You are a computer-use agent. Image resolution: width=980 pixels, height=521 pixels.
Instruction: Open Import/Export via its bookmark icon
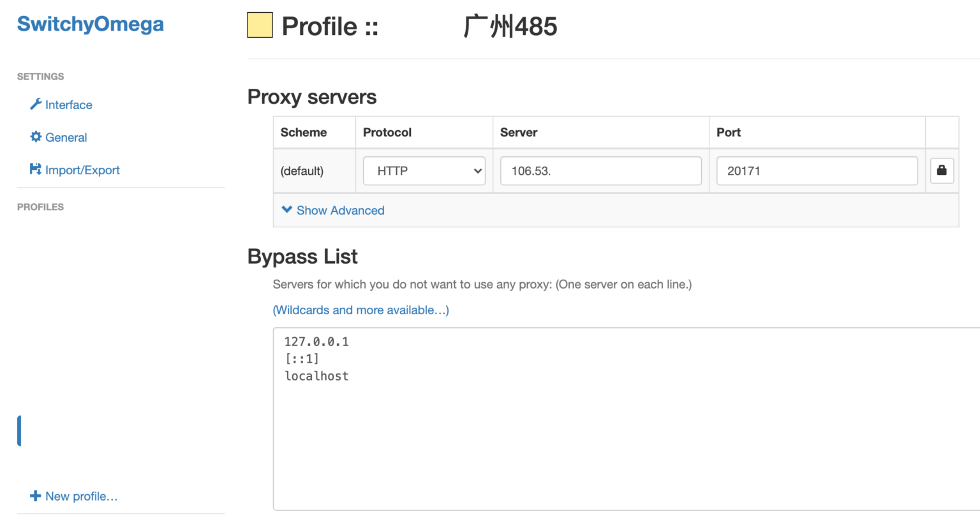coord(36,170)
